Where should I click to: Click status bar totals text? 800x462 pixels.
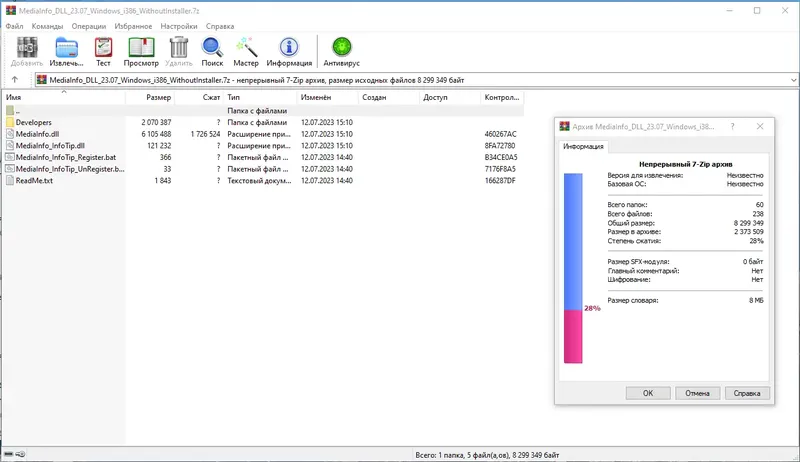tap(487, 455)
